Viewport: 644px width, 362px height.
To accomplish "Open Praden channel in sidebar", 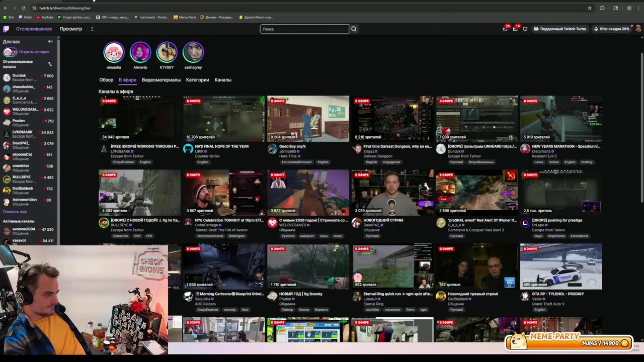I will point(28,123).
